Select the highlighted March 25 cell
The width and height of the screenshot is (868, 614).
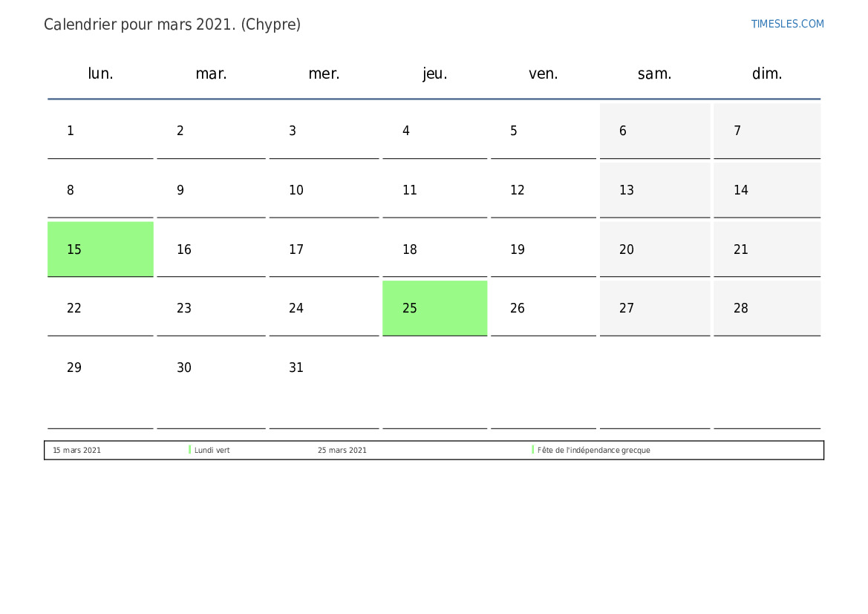(x=434, y=308)
